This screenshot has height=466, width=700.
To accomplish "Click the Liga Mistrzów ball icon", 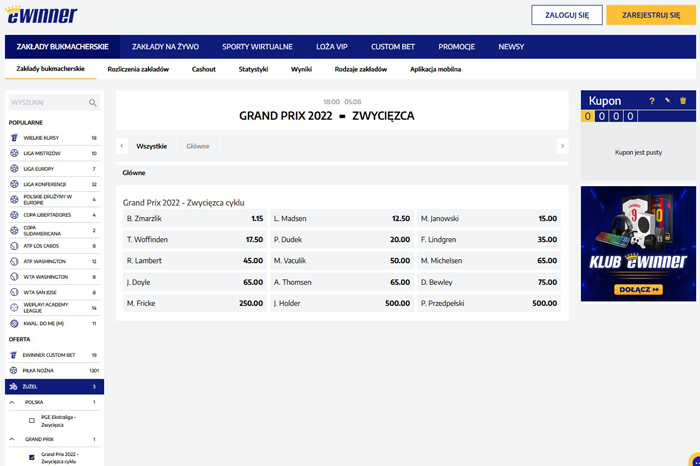I will click(x=14, y=153).
